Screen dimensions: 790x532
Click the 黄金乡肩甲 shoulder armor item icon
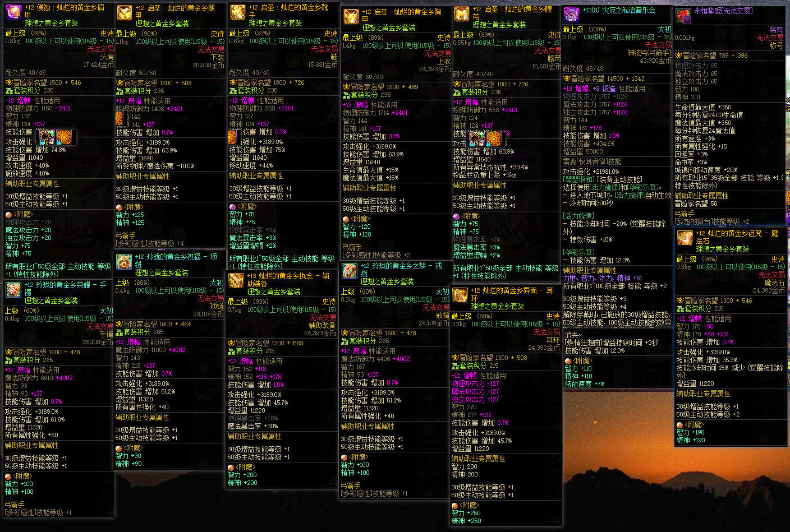[x=13, y=12]
